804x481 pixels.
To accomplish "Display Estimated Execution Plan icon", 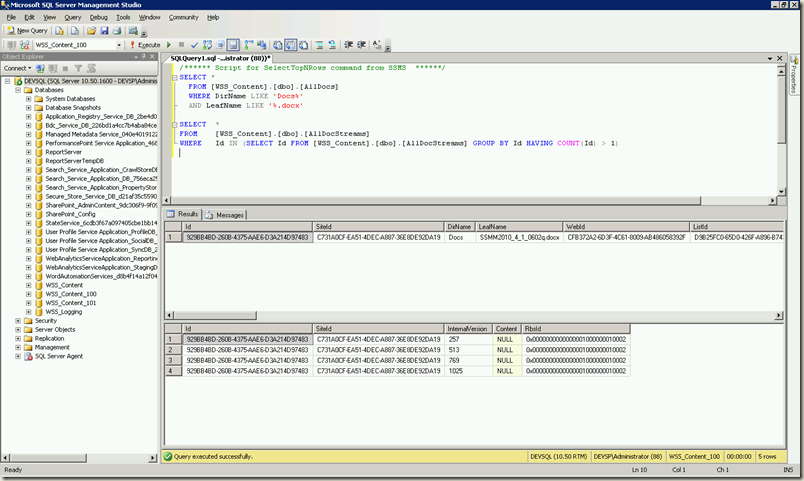I will (207, 45).
